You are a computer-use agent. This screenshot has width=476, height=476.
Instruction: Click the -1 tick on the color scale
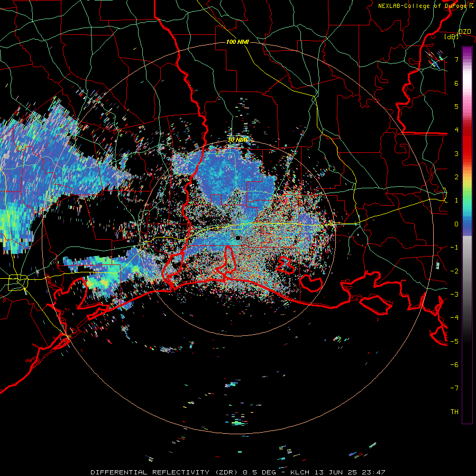(x=454, y=248)
